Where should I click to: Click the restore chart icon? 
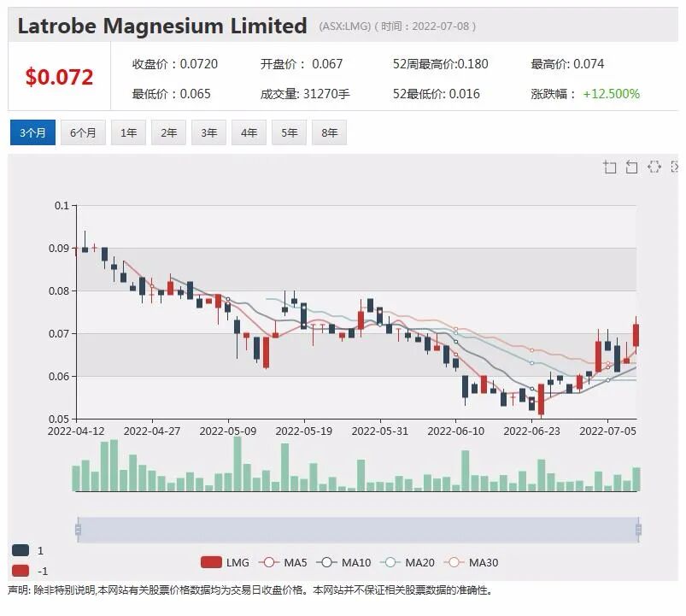[654, 167]
